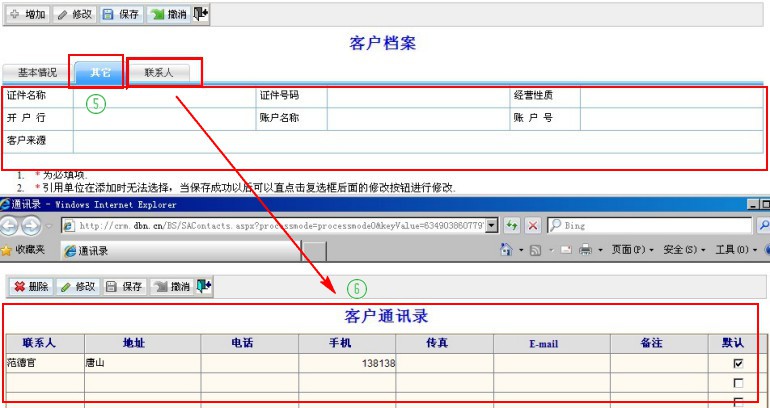770x408 pixels.
Task: Switch to the 基本情况 tab
Action: [x=37, y=73]
